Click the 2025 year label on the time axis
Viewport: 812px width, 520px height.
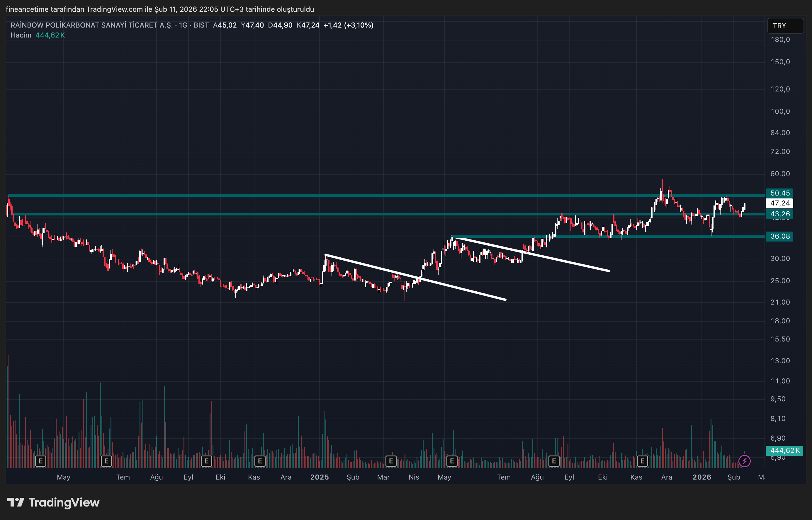pyautogui.click(x=320, y=477)
